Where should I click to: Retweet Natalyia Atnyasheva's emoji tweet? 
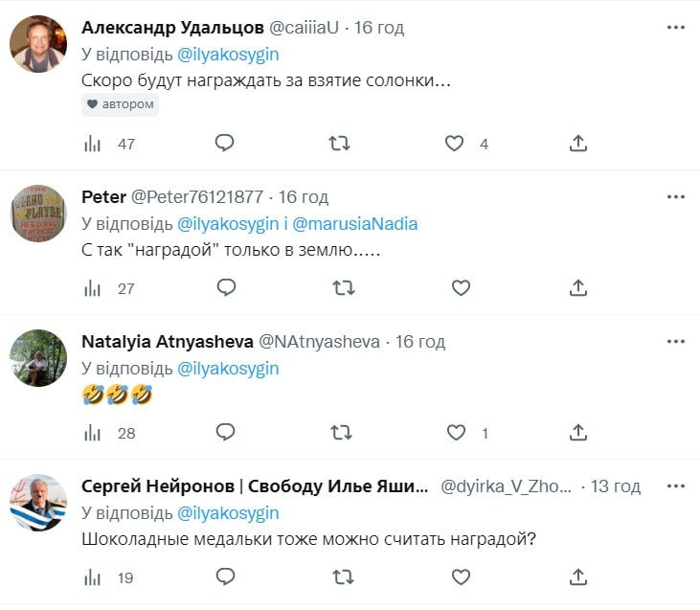(340, 433)
